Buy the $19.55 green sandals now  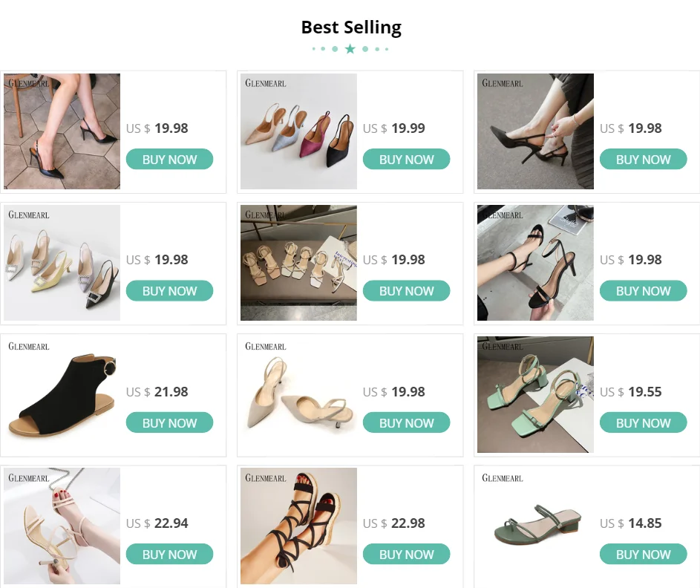pos(643,423)
